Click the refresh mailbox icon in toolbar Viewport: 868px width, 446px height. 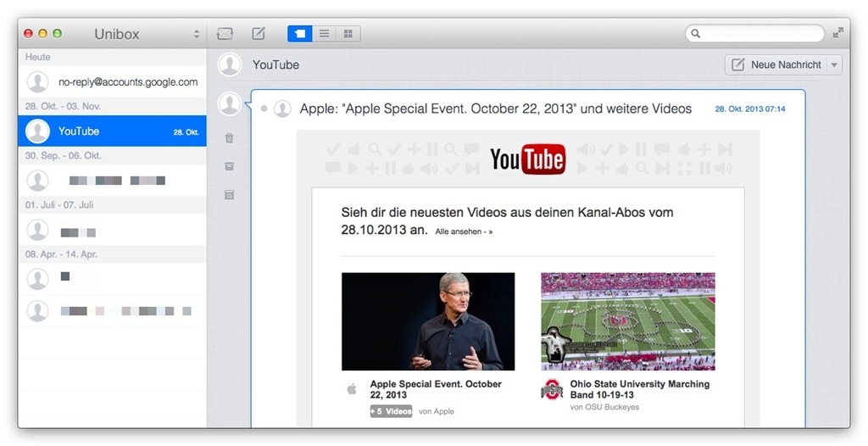tap(225, 34)
